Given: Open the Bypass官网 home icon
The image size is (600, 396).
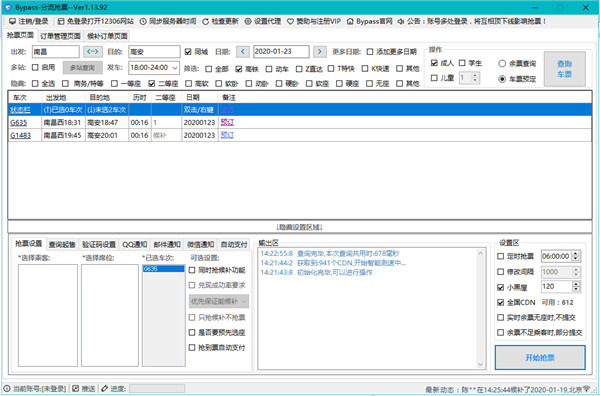Looking at the screenshot, I should click(350, 21).
